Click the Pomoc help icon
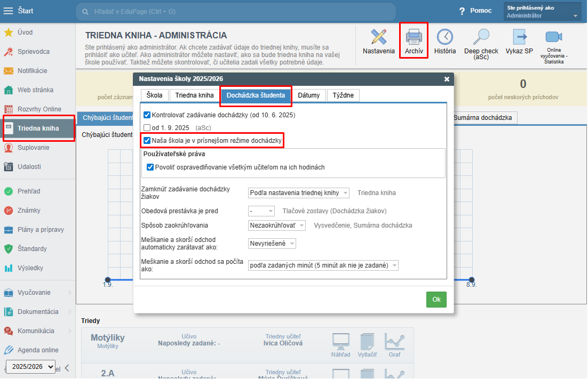The height and width of the screenshot is (379, 588). [x=463, y=11]
